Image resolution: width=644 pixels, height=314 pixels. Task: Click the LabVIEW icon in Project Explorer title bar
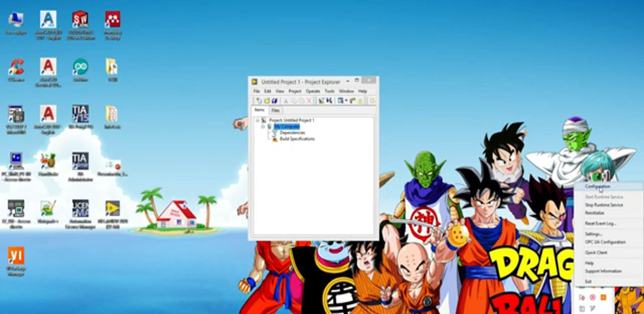tap(255, 82)
